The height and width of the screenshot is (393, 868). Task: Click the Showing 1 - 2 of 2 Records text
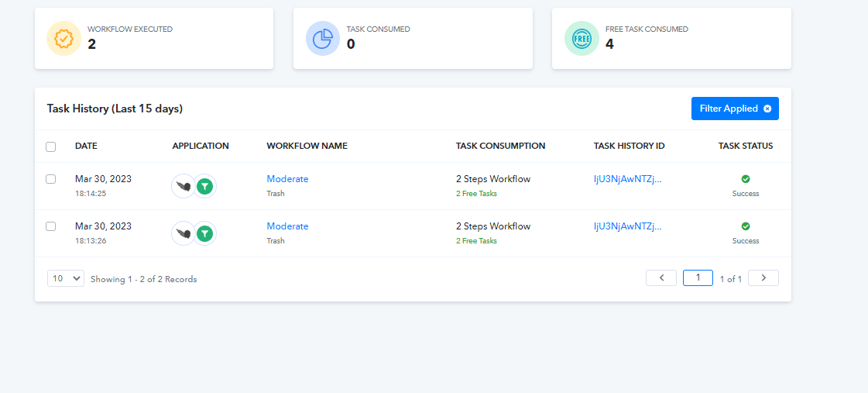coord(144,279)
